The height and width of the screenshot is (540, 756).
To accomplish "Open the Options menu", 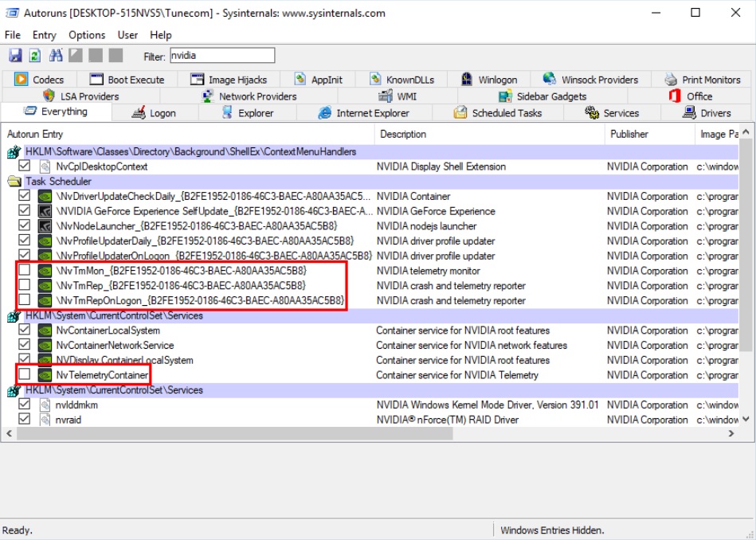I will (87, 35).
